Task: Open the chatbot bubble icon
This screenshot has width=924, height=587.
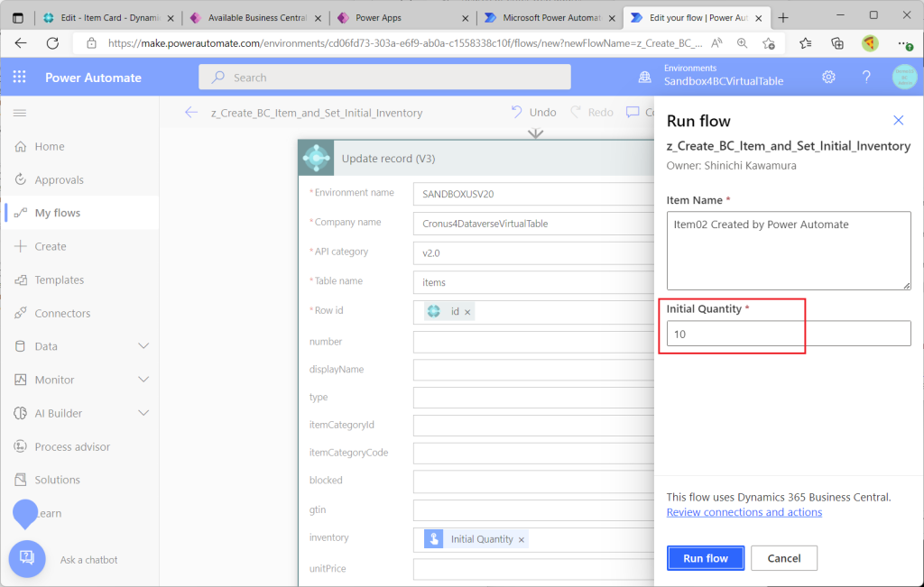Action: pyautogui.click(x=27, y=558)
